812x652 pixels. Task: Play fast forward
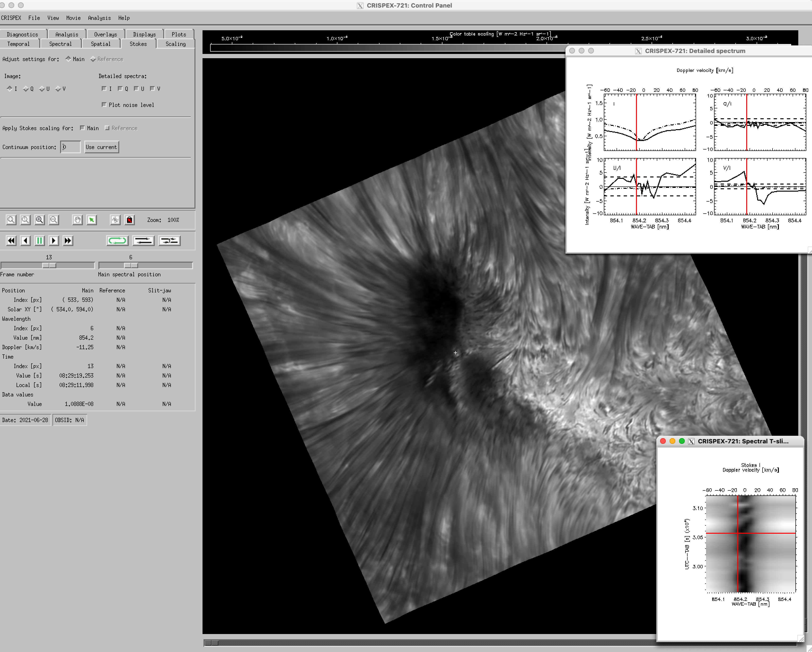tap(68, 241)
